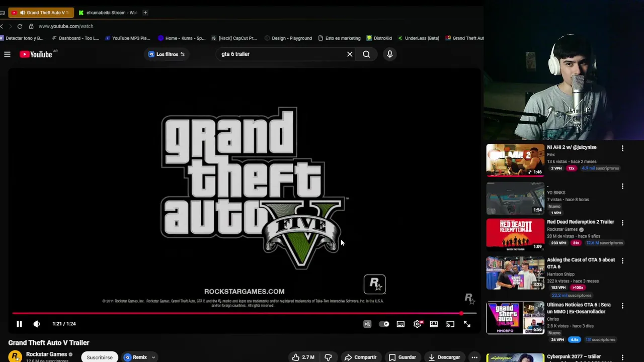644x362 pixels.
Task: Open the vidIQ icon in player controls
Action: tap(367, 324)
